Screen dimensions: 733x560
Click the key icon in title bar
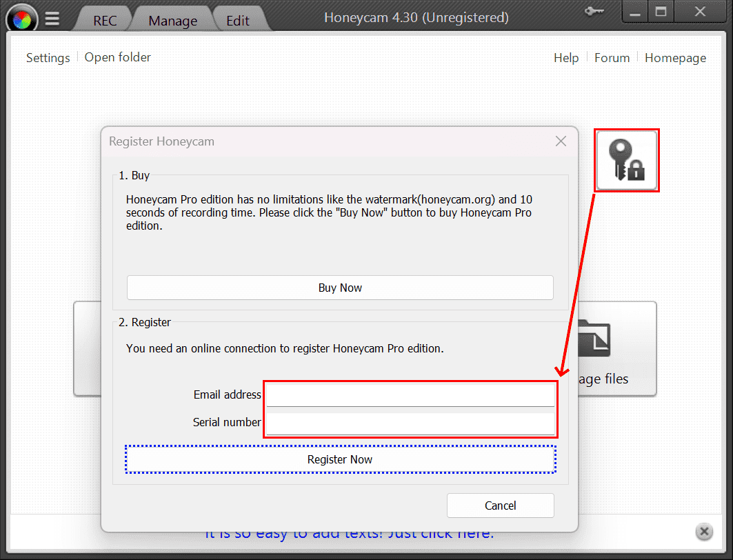pos(592,12)
